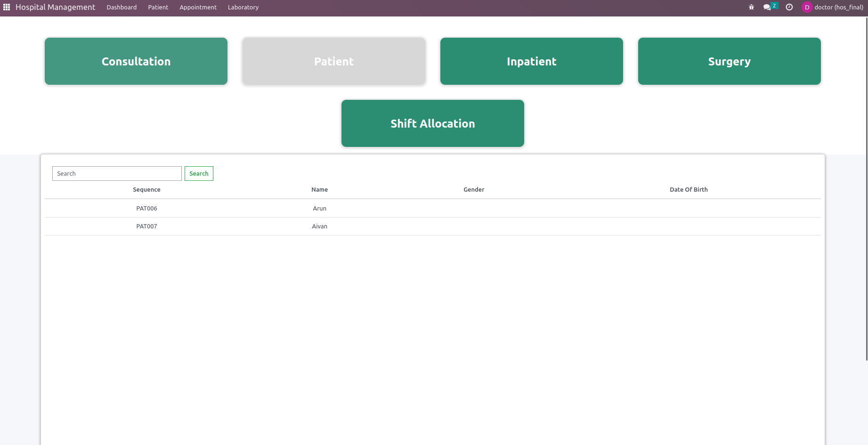
Task: Click the Sequence column header
Action: point(146,189)
